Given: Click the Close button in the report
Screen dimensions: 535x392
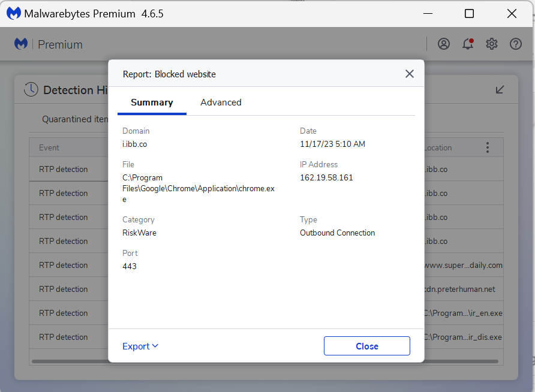Looking at the screenshot, I should click(x=367, y=346).
